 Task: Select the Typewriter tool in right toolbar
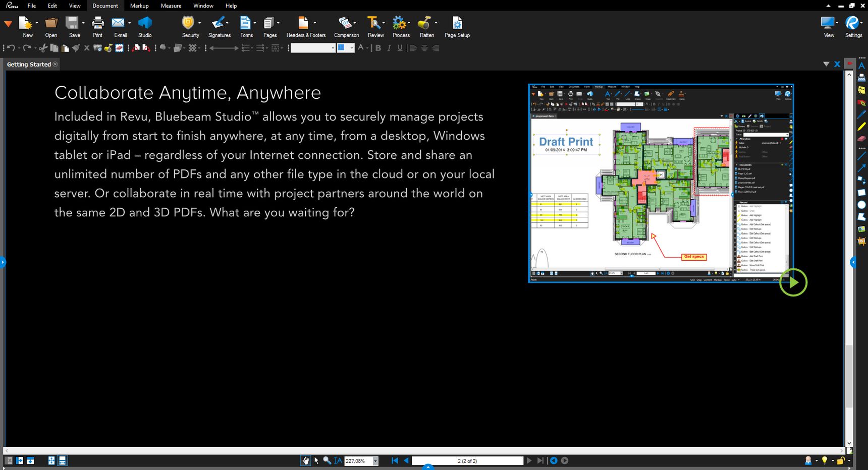pyautogui.click(x=862, y=78)
